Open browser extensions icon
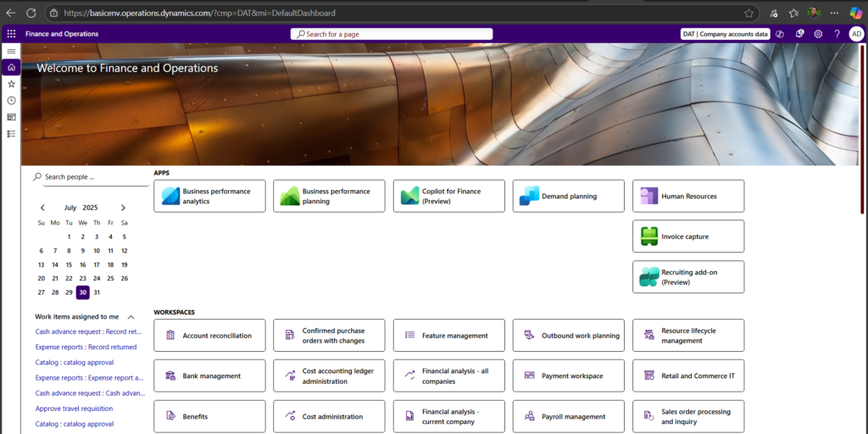 pos(775,13)
